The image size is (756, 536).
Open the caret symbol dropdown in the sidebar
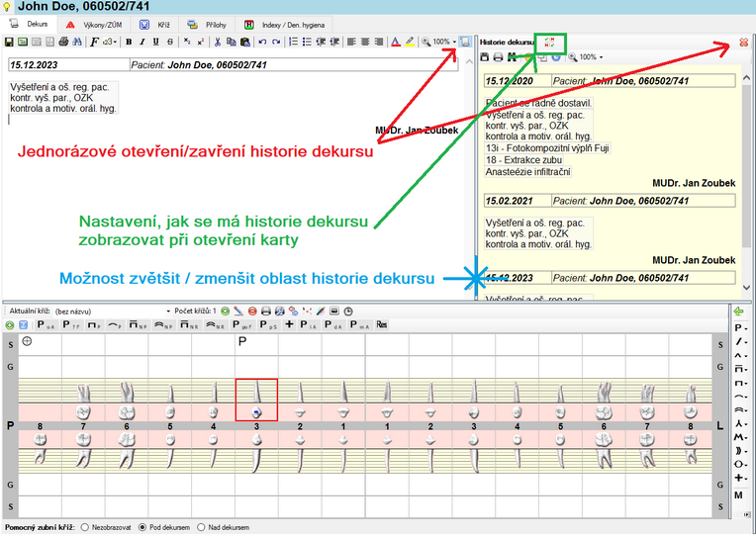click(740, 356)
